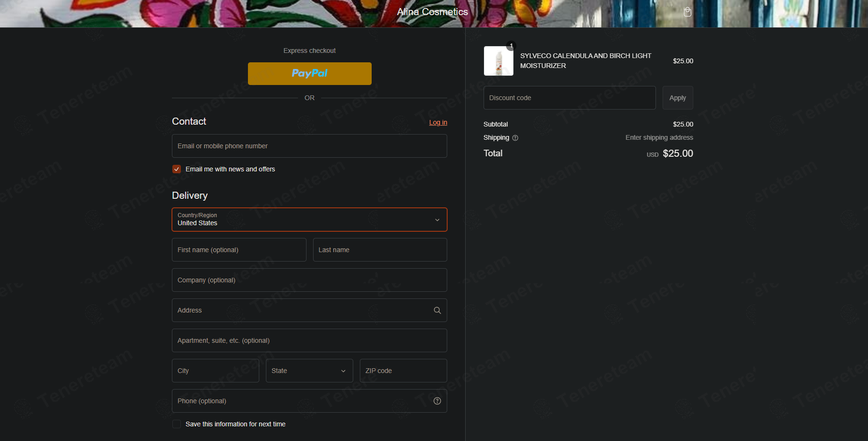The image size is (868, 441).
Task: Select the First name (optional) field
Action: click(x=239, y=250)
